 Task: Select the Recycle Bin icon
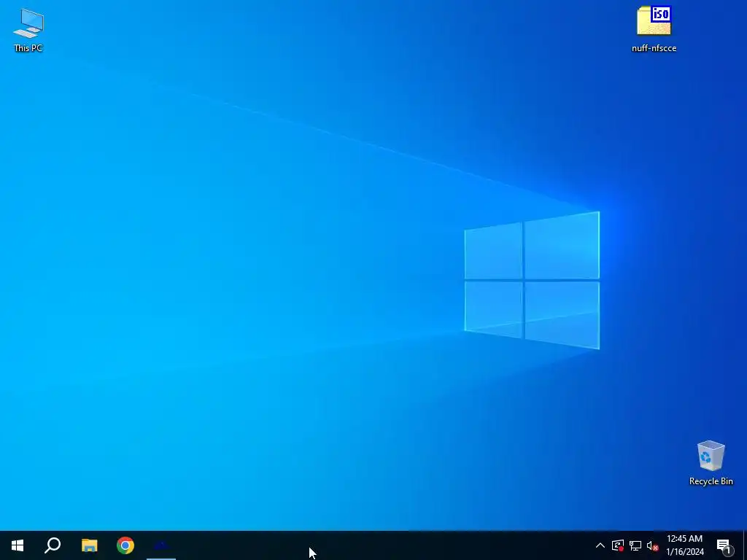(711, 462)
